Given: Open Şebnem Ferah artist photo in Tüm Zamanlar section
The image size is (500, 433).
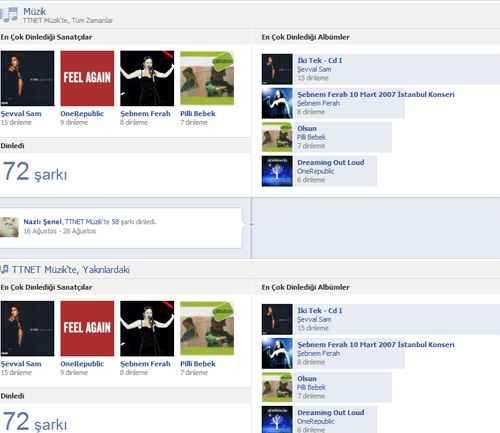Looking at the screenshot, I should [x=147, y=78].
